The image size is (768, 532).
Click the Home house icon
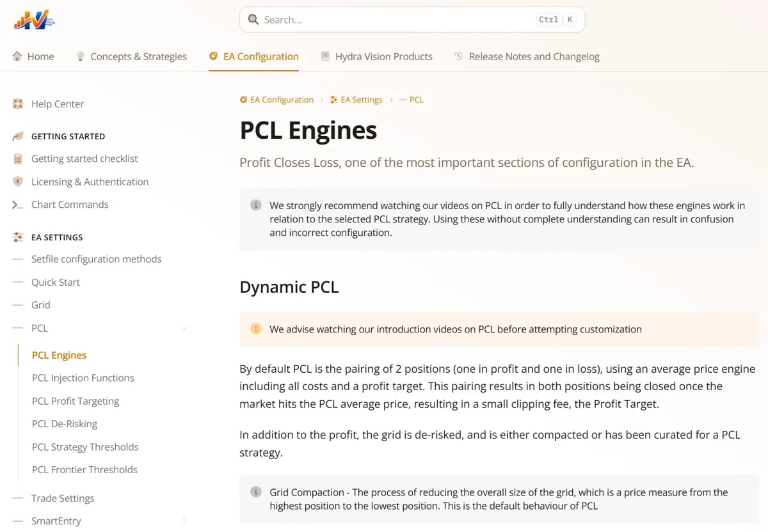click(x=17, y=56)
